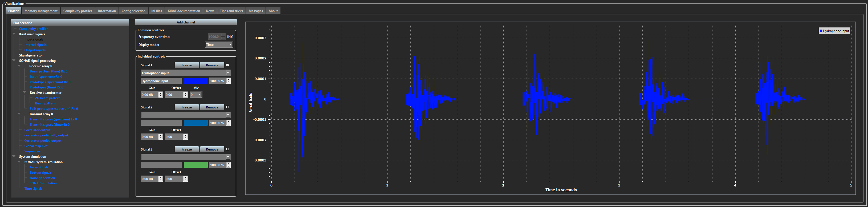Freeze Signal 2
Screen dimensions: 868x207
click(x=186, y=107)
